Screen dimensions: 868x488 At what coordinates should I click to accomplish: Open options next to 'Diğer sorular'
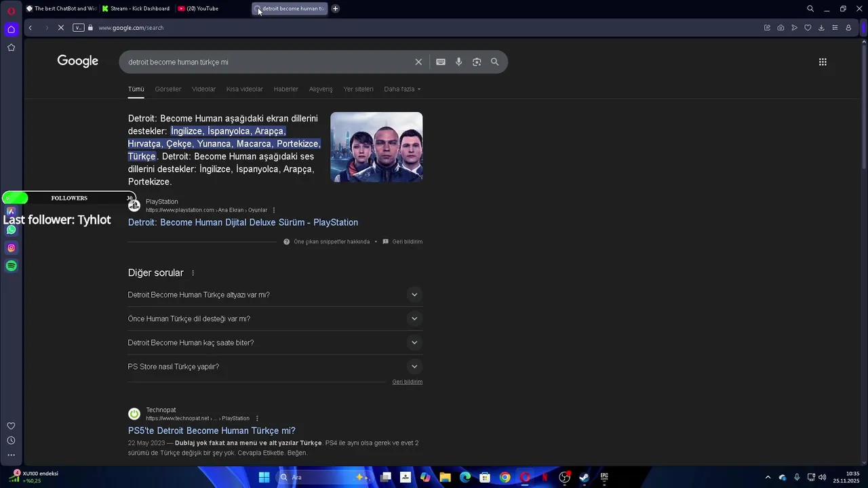(193, 273)
